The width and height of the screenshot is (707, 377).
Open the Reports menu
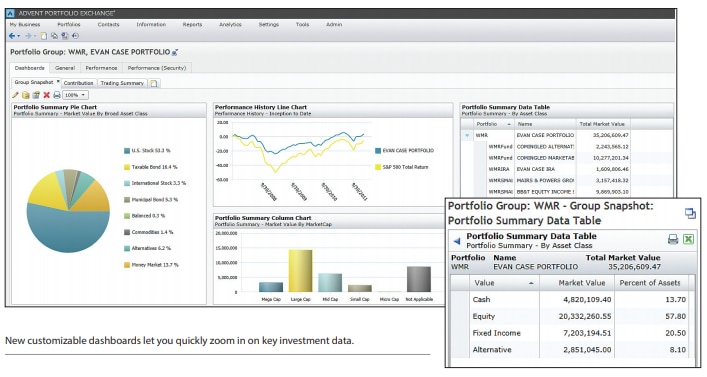click(x=192, y=24)
